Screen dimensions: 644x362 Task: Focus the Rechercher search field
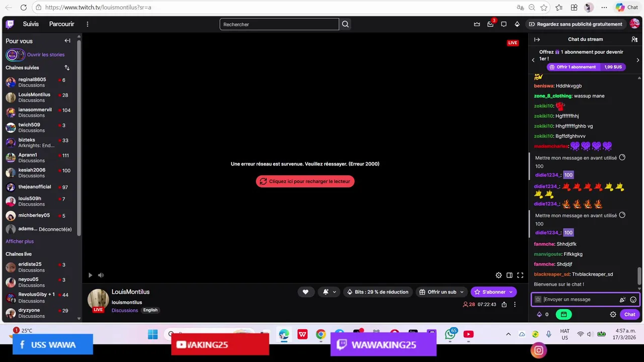click(279, 24)
